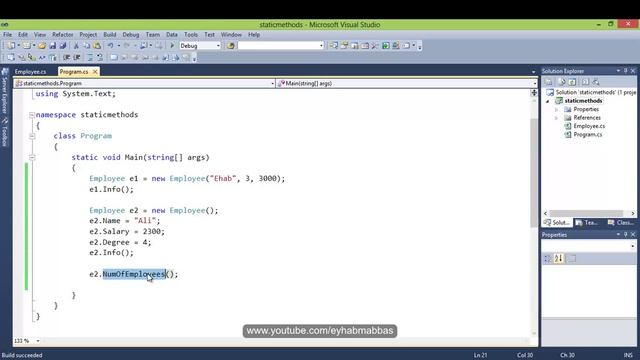Click the highlighted NumOfEmployees method call
640x360 pixels.
(x=134, y=274)
